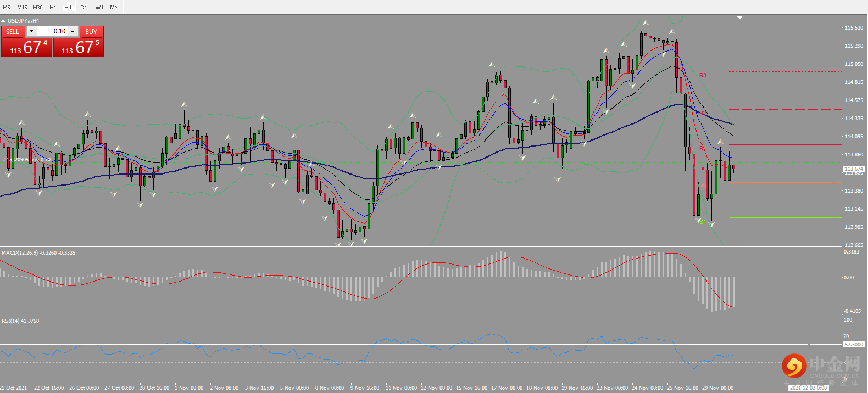Click the 25 Nov 16:00 time label
This screenshot has height=393, width=868.
click(x=682, y=388)
